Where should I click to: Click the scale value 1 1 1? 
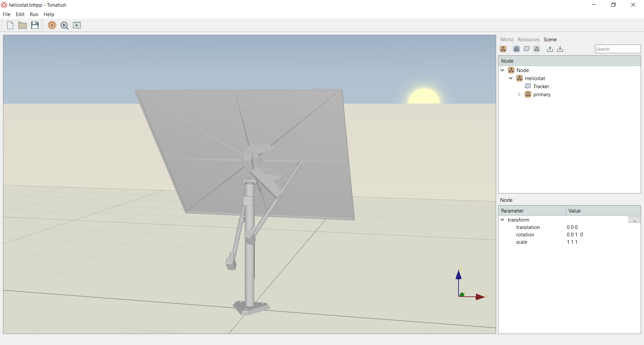[x=572, y=242]
